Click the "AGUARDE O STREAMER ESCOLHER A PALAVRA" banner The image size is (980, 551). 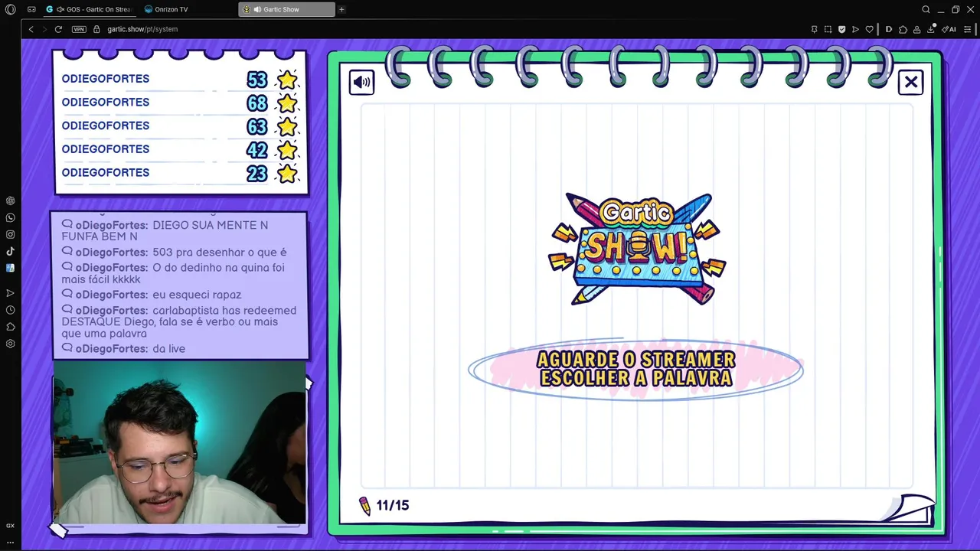pos(635,369)
